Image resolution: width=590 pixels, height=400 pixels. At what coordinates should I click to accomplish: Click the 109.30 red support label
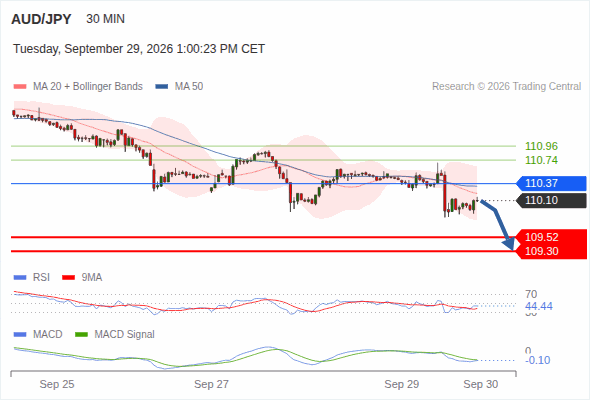pos(551,251)
